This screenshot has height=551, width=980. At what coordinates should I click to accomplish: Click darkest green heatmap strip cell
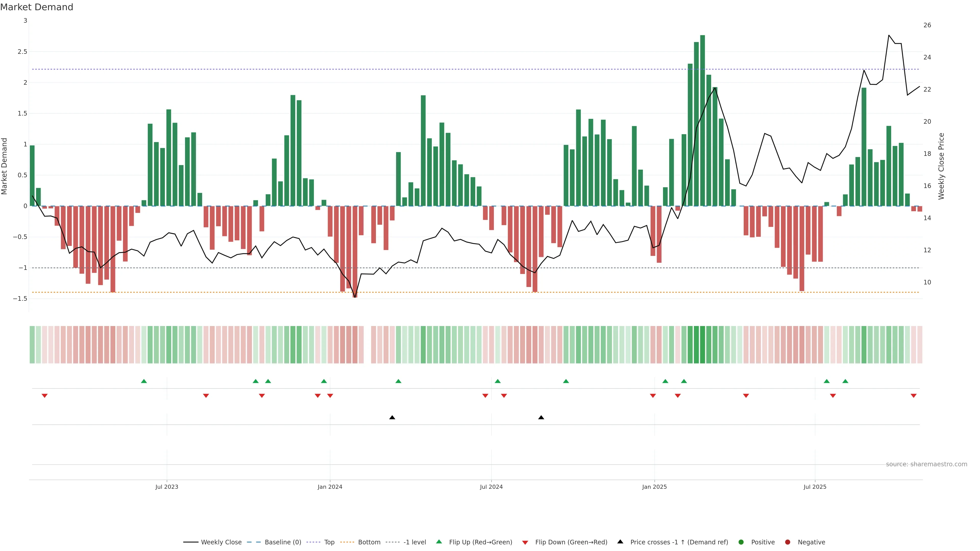[x=702, y=345]
